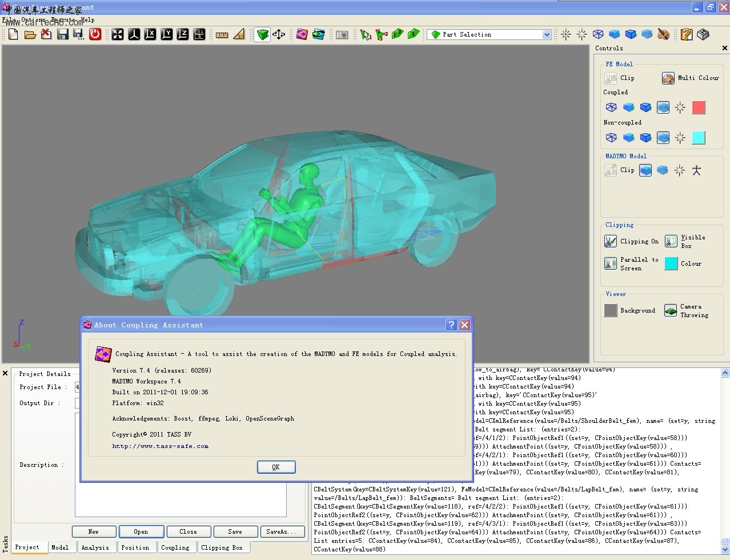Screen dimensions: 730x560
Task: Set the view along the X axis
Action: click(x=150, y=34)
